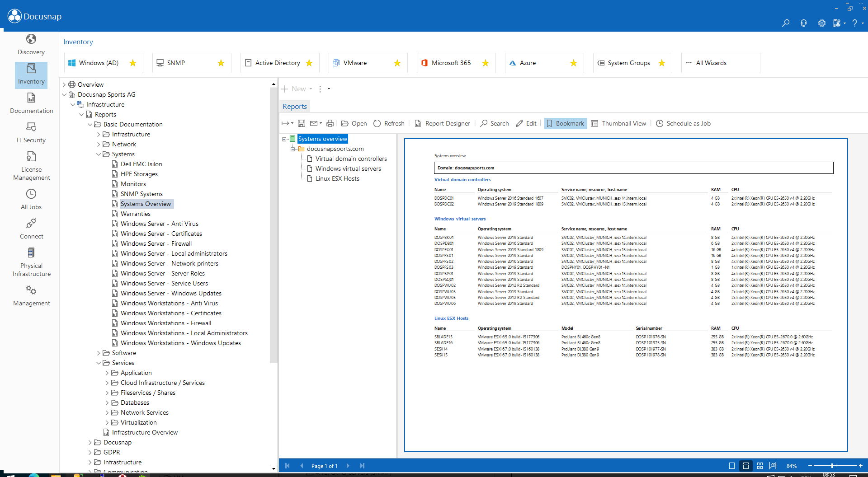
Task: Select Linux ESX Hosts bookmark
Action: [x=337, y=178]
